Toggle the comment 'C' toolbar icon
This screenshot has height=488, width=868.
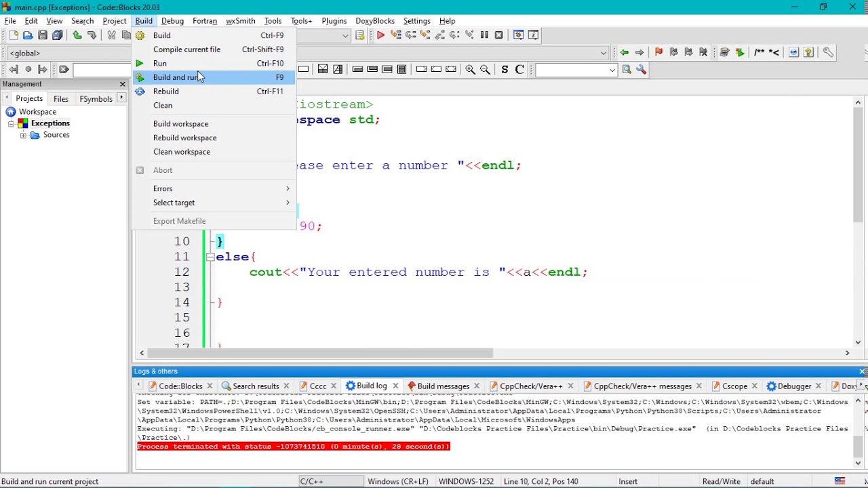[x=519, y=69]
